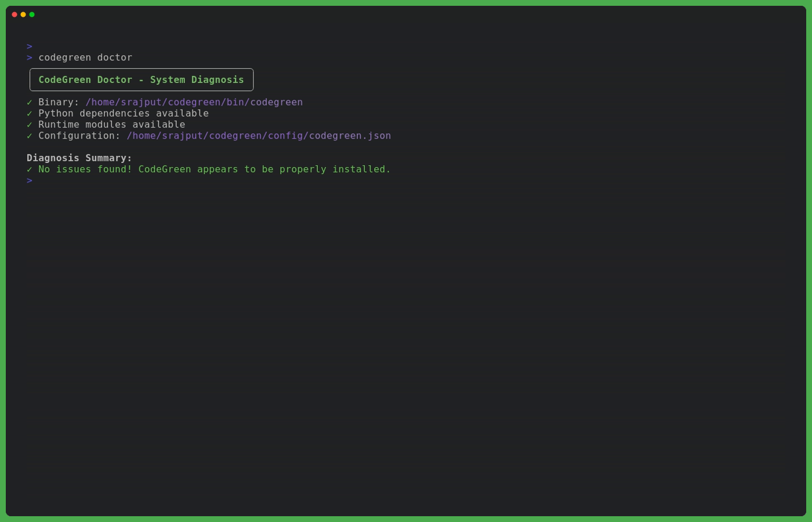
Task: Click the checkmark beside Python dependencies available
Action: pos(30,114)
